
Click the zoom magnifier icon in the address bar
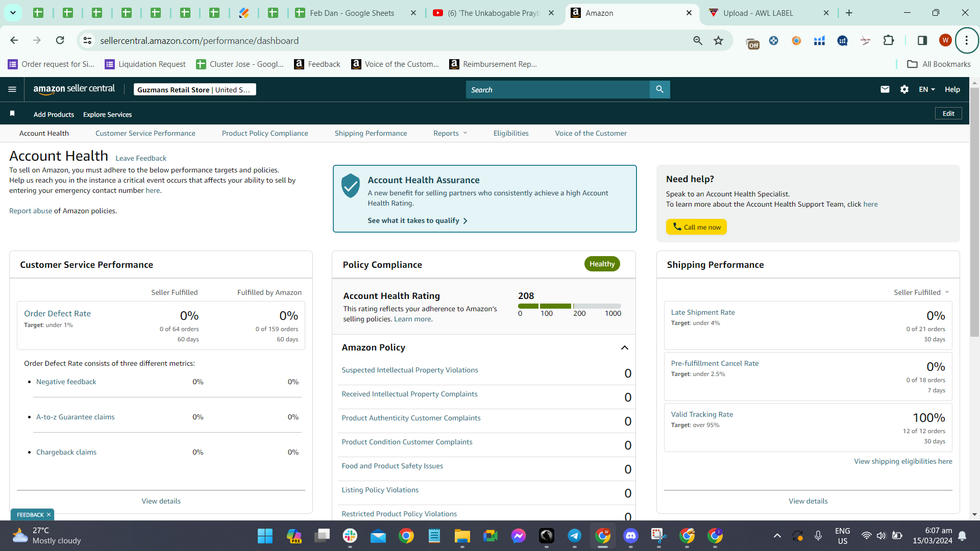(x=698, y=40)
